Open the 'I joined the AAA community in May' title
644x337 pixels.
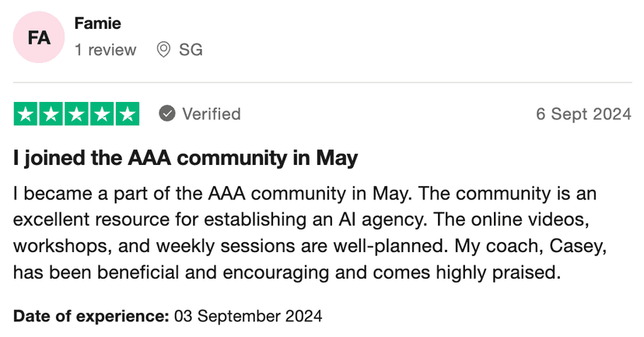point(185,159)
